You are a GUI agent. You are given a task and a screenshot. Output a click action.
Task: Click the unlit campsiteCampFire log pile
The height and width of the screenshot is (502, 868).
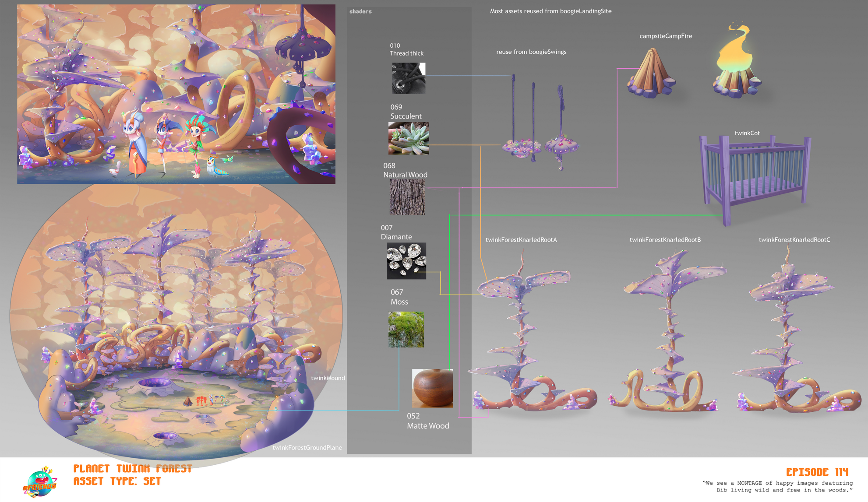click(x=651, y=74)
